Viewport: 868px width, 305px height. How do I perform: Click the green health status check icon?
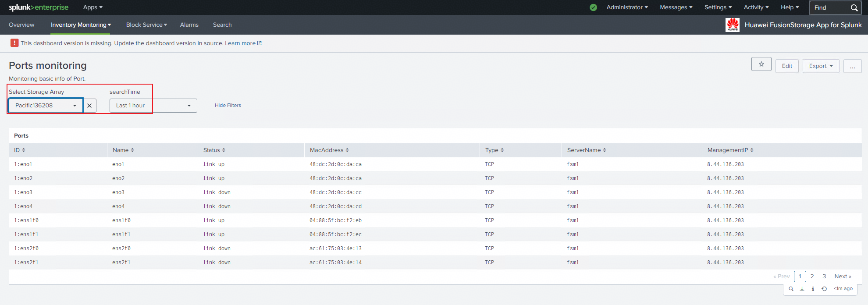pyautogui.click(x=593, y=7)
